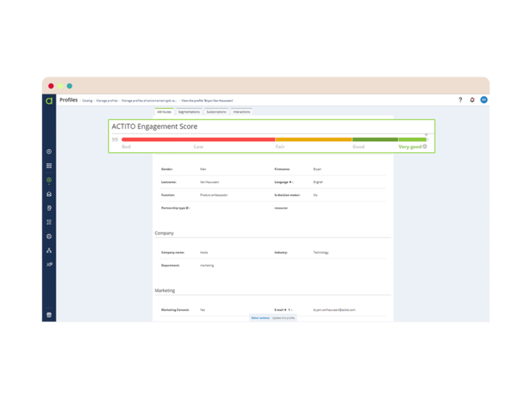Click the Gender field value
Screen dimensions: 532x399
click(x=203, y=169)
